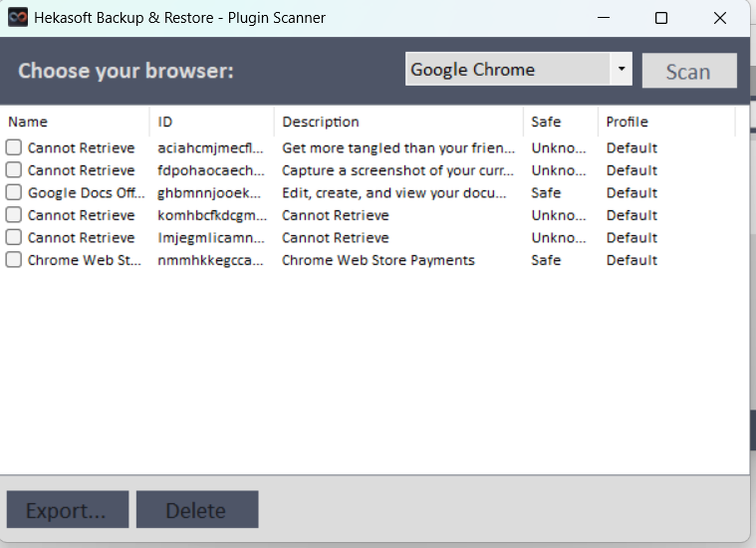This screenshot has height=548, width=756.
Task: Close the Plugin Scanner window
Action: [x=720, y=18]
